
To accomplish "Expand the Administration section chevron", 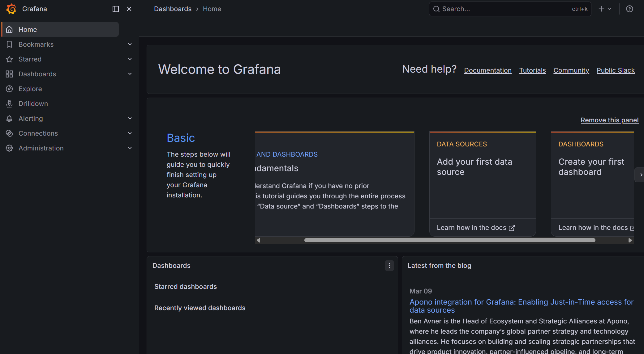I will (x=130, y=148).
